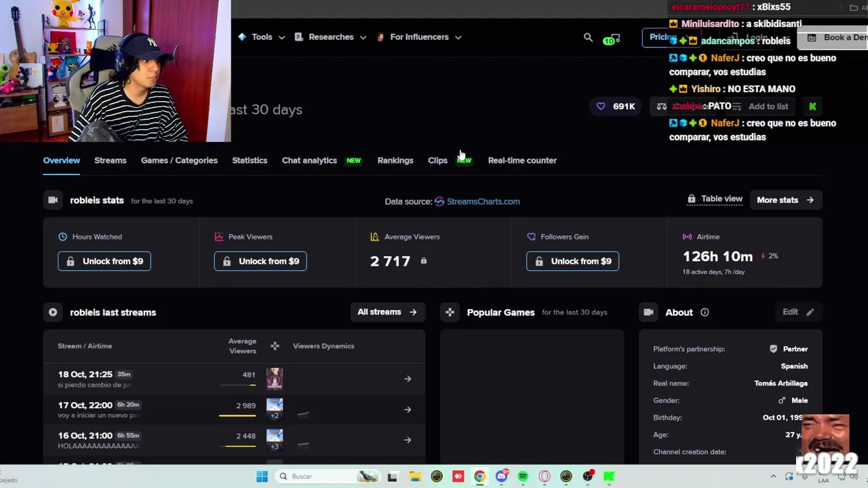The height and width of the screenshot is (488, 868).
Task: Open the Chat analytics tab
Action: [x=309, y=161]
